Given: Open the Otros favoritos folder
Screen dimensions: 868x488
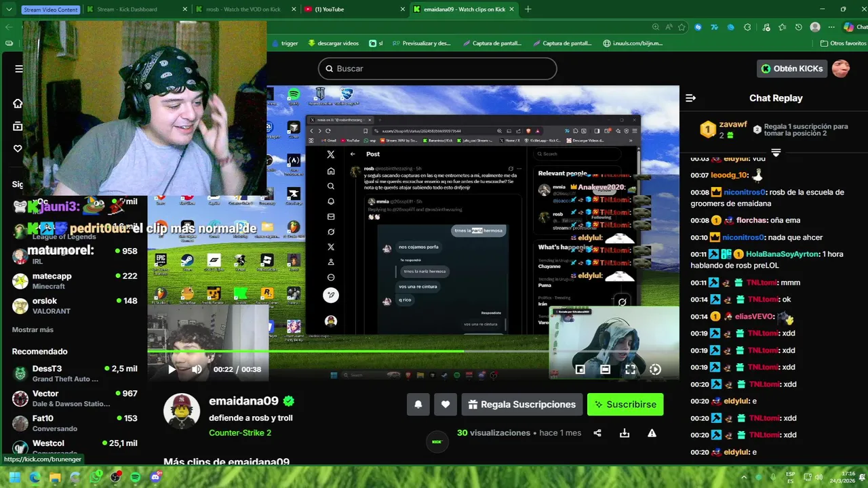Looking at the screenshot, I should click(843, 43).
